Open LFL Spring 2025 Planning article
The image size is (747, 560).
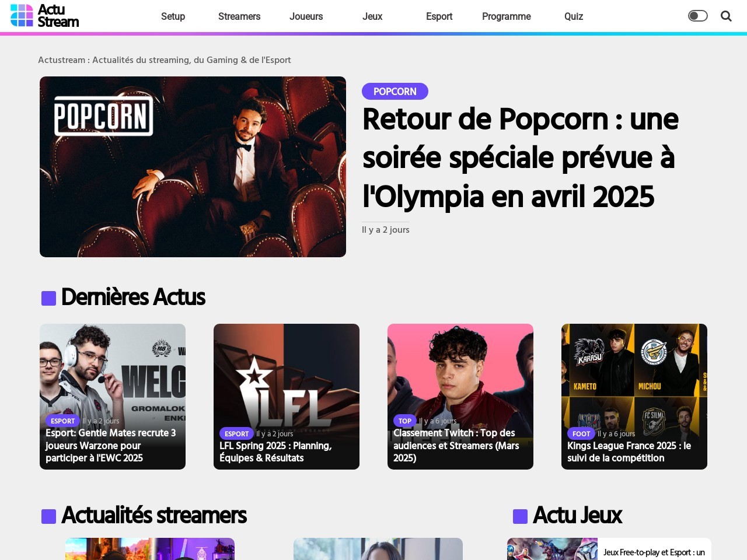coord(275,452)
